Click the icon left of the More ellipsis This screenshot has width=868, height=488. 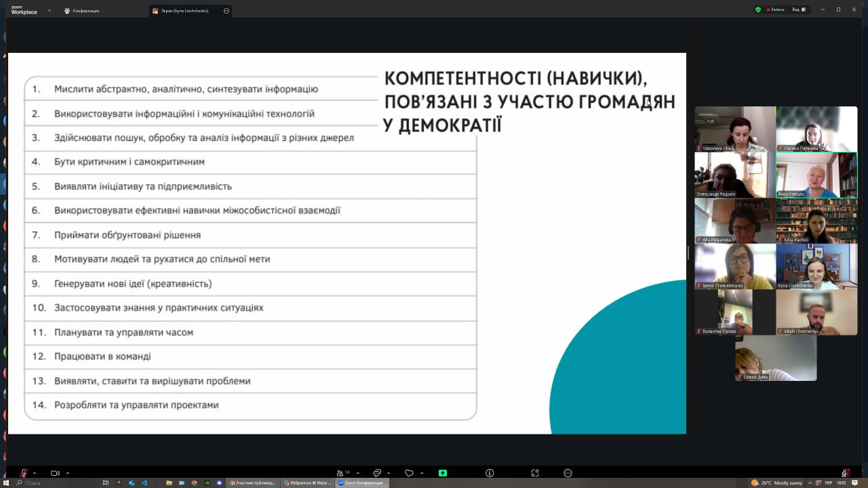coord(535,473)
